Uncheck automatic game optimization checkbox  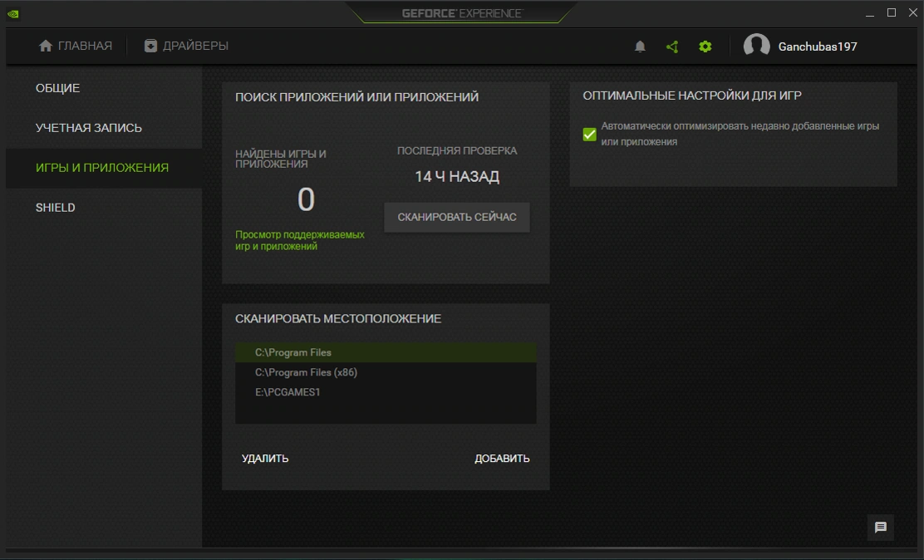589,135
